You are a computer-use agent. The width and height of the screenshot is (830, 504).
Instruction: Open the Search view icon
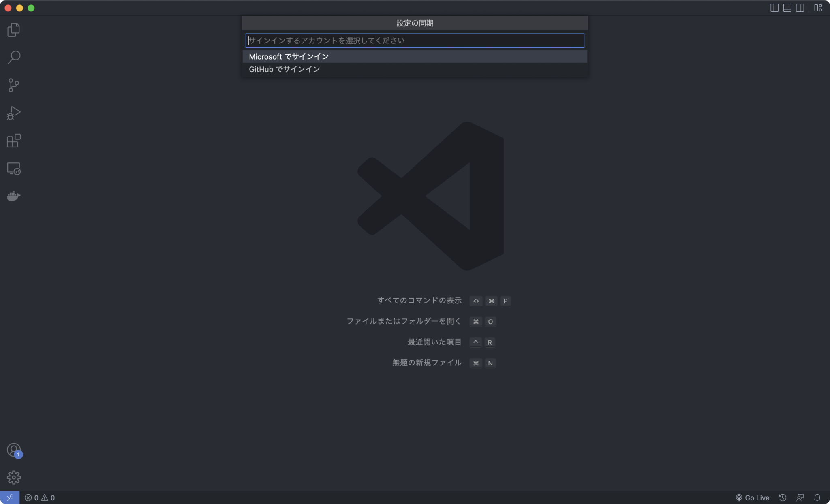[x=13, y=57]
